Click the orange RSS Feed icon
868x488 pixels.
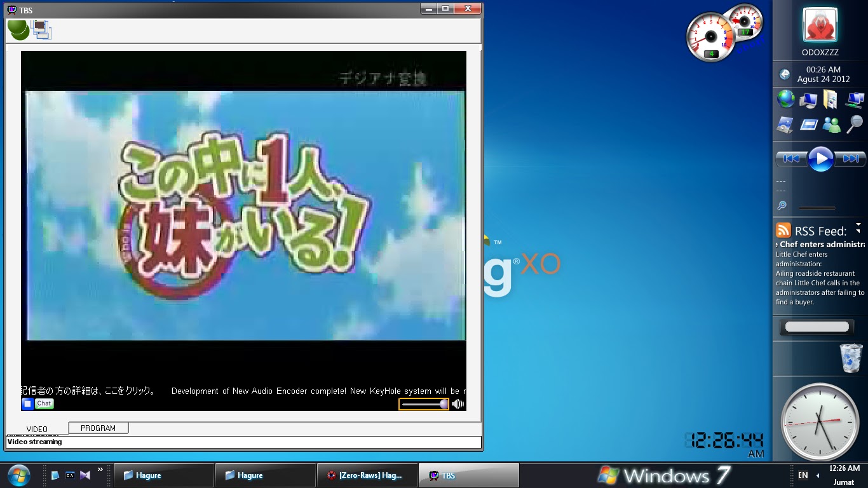[783, 230]
